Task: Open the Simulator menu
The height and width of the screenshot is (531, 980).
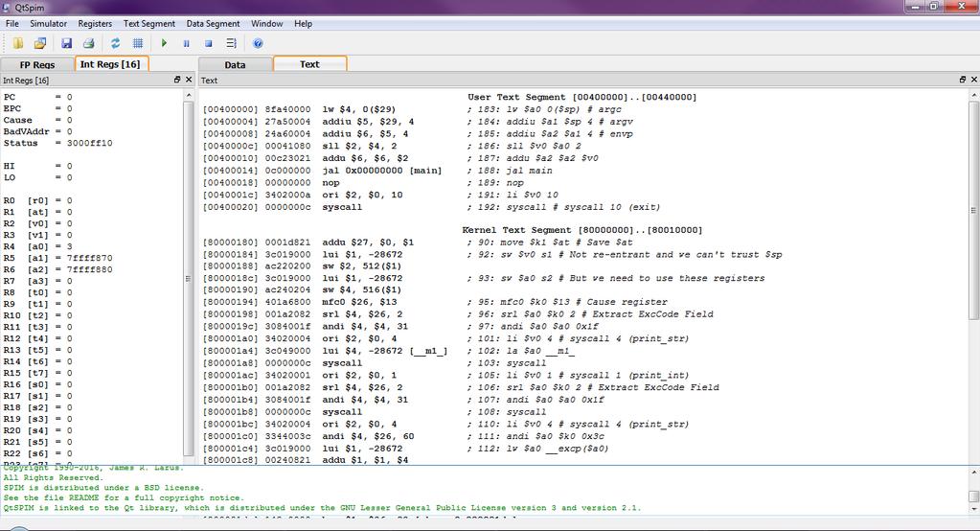Action: [x=48, y=23]
